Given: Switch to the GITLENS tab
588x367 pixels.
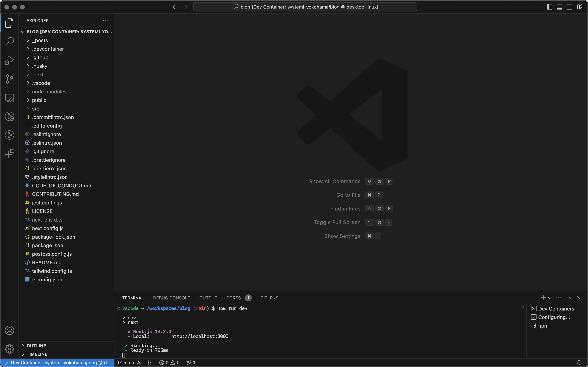Looking at the screenshot, I should pyautogui.click(x=269, y=298).
